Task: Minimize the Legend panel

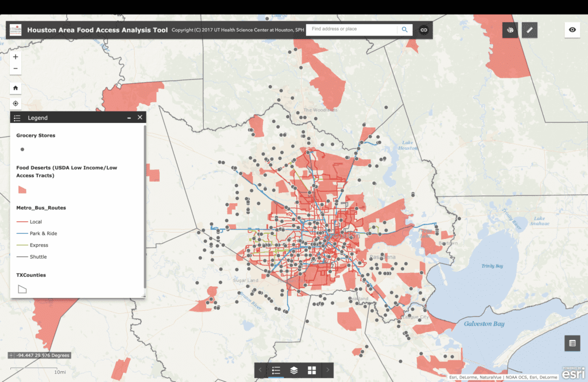Action: (129, 117)
